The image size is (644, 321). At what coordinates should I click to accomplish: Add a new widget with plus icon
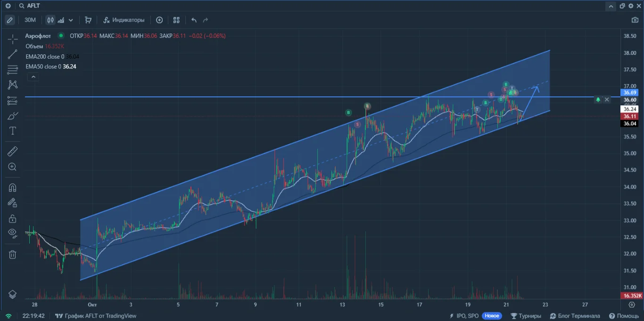[x=8, y=6]
